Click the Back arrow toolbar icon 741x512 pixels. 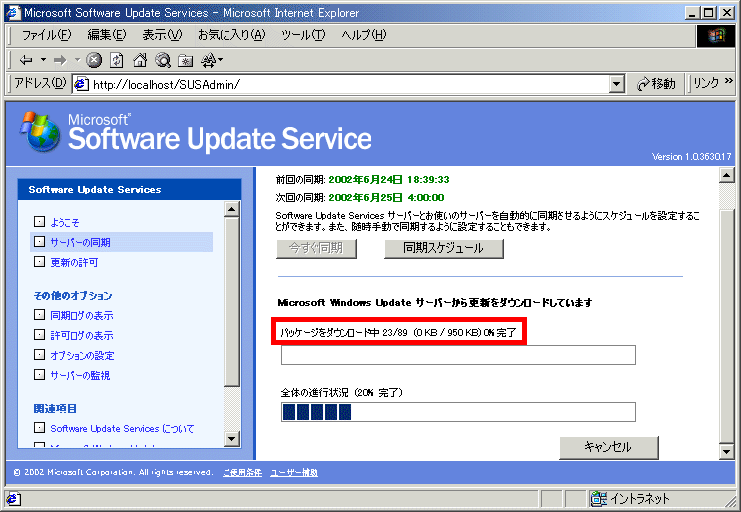click(26, 60)
